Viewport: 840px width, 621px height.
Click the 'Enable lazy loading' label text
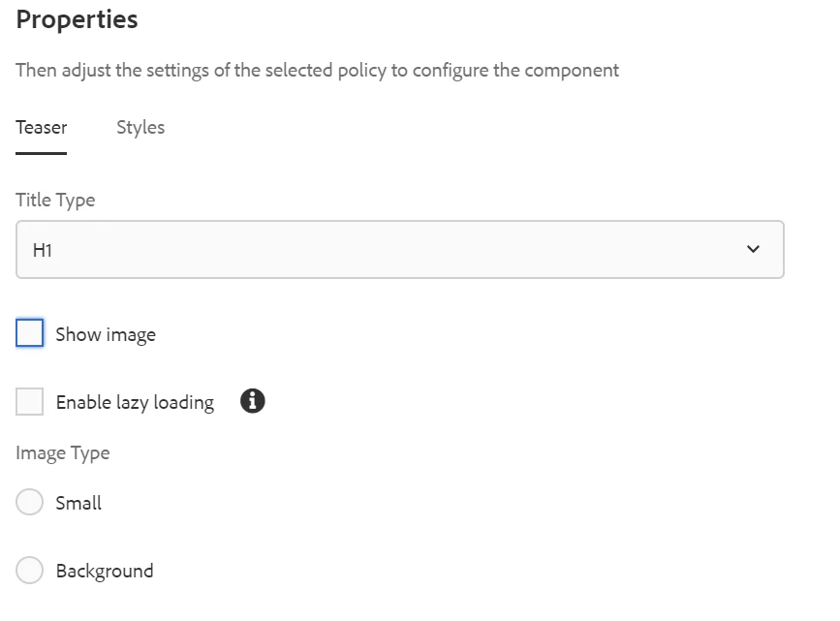(x=135, y=403)
